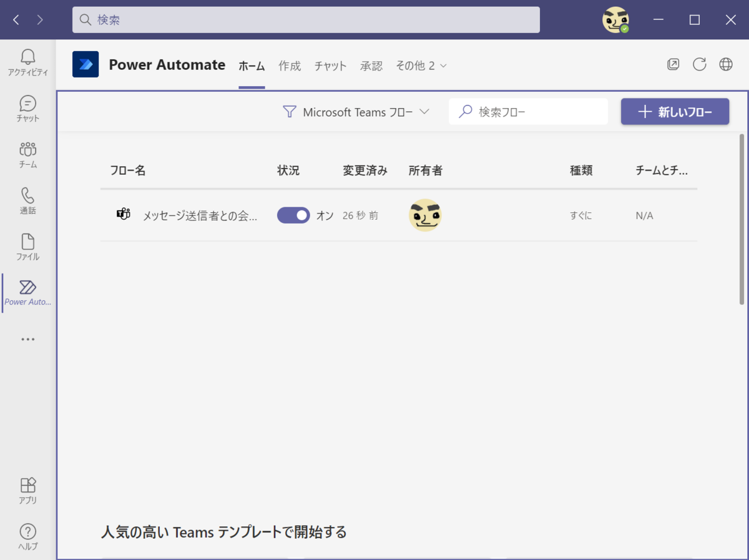Image resolution: width=749 pixels, height=560 pixels.
Task: Toggle the flow's オン switch off
Action: pos(293,215)
